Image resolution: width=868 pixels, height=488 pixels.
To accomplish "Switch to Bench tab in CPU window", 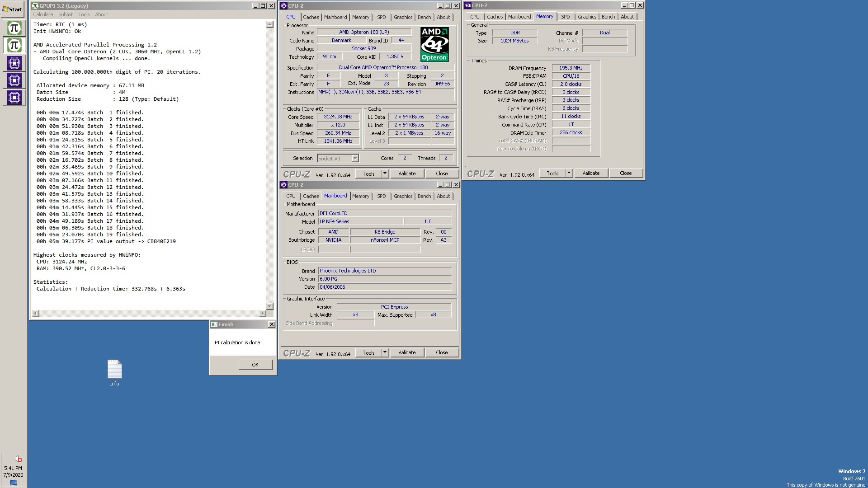I will coord(424,17).
